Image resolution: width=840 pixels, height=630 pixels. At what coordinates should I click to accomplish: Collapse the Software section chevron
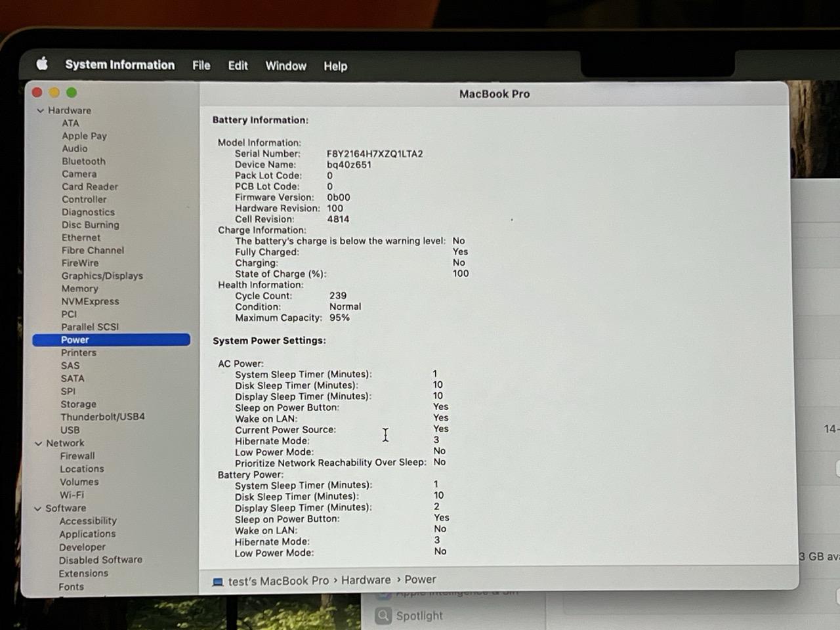[37, 509]
